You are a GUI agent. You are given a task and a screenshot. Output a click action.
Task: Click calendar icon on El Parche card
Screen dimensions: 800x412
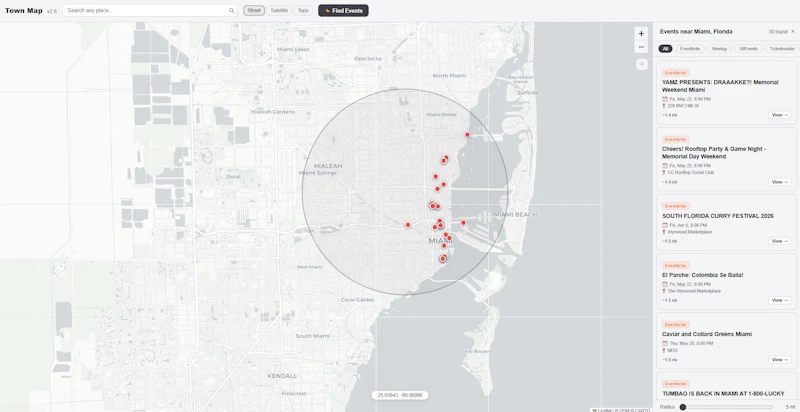pyautogui.click(x=665, y=284)
